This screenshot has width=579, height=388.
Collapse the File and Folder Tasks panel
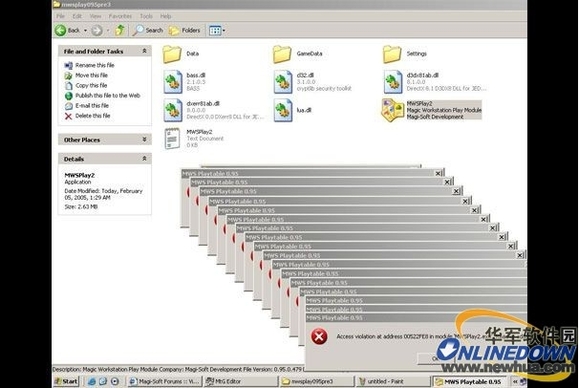tap(144, 51)
